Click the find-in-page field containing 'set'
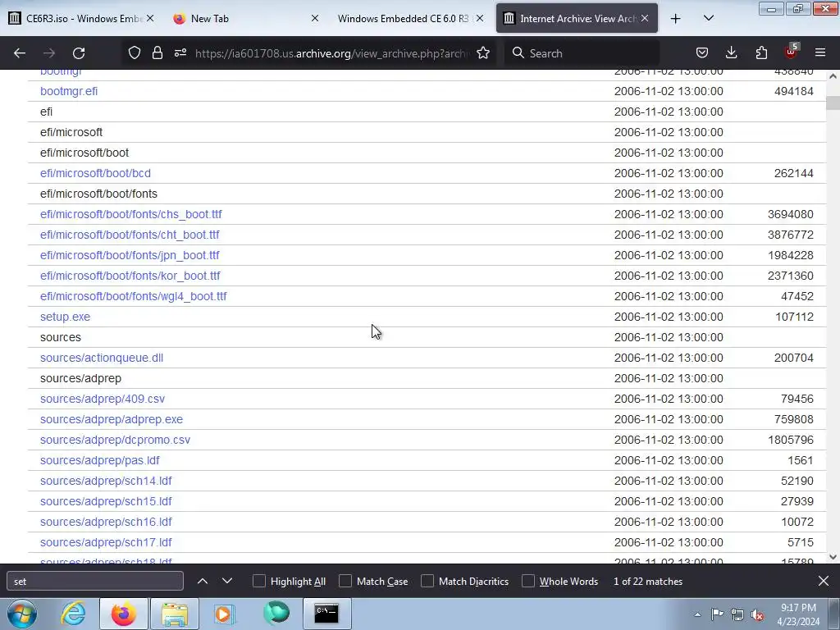This screenshot has height=630, width=840. click(x=95, y=582)
